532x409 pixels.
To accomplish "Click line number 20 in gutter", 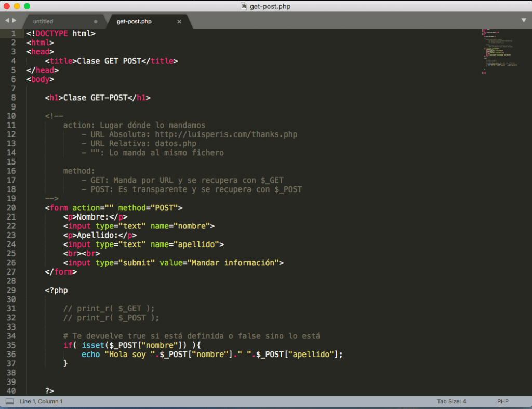I will (x=11, y=208).
